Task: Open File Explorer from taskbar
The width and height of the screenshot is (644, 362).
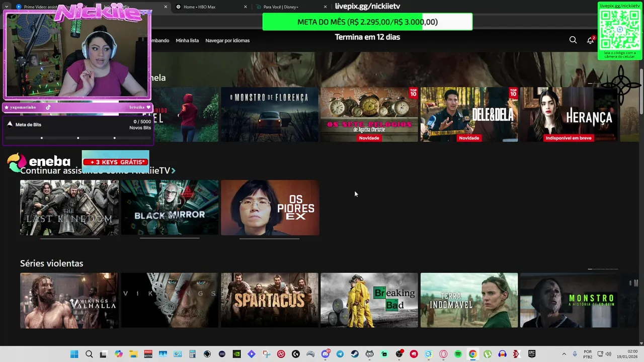Action: (133, 354)
